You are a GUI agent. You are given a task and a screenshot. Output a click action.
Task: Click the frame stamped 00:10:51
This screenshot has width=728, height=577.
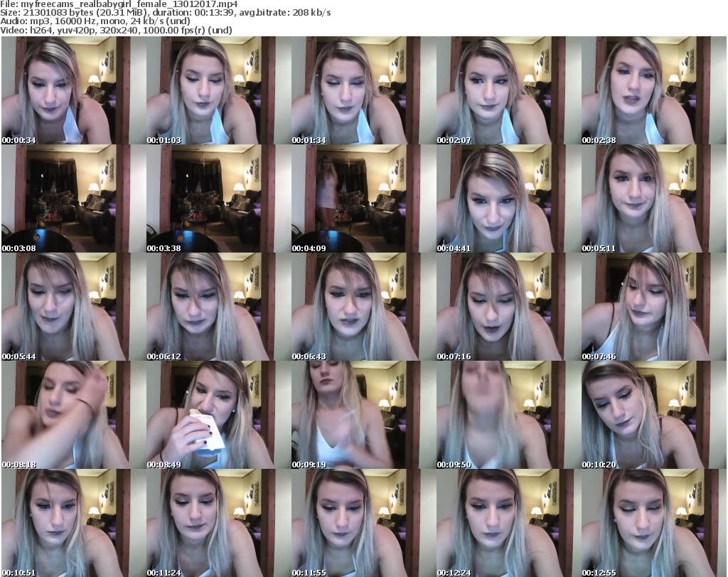(73, 523)
